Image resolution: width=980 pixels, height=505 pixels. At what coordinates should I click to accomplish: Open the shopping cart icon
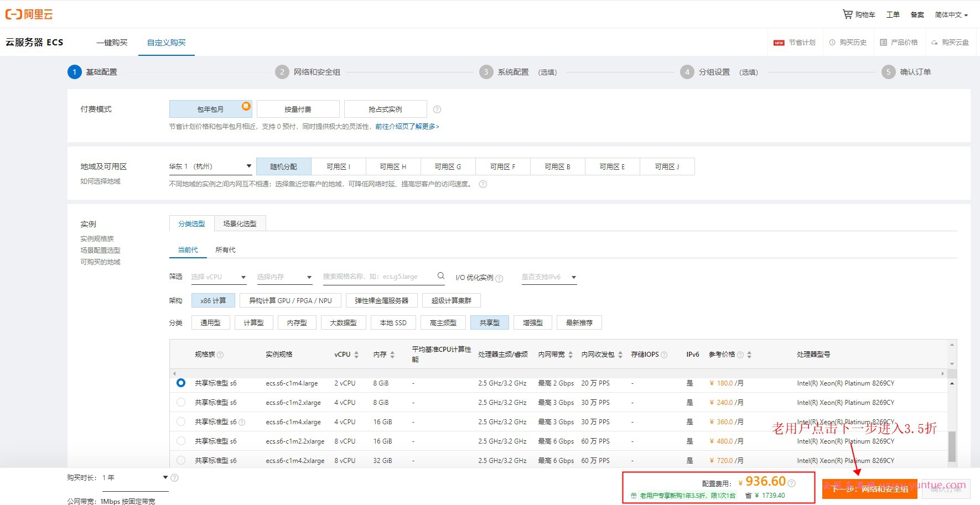[847, 14]
